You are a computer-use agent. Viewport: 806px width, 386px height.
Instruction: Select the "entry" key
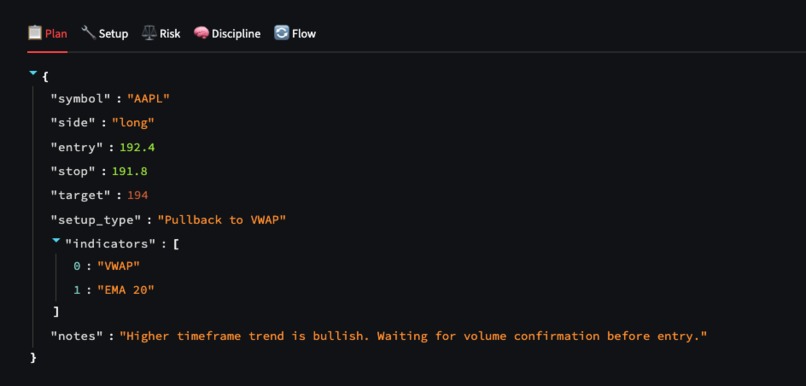point(77,148)
